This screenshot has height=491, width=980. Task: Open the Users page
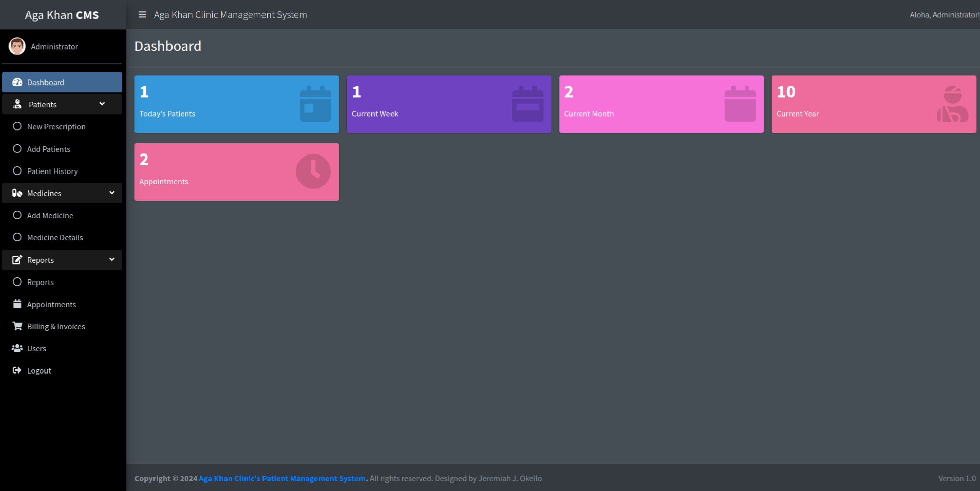[62, 348]
